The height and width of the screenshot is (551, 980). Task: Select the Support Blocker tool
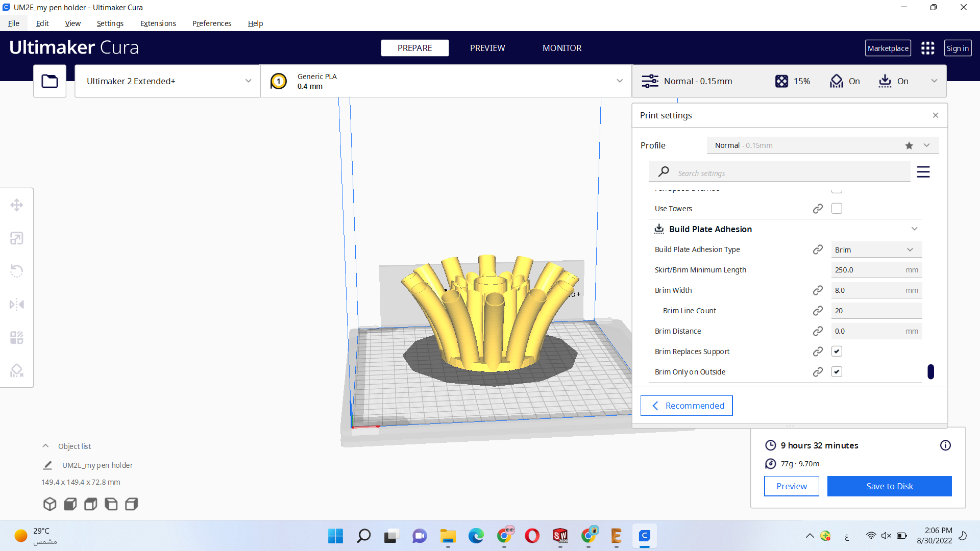point(17,370)
